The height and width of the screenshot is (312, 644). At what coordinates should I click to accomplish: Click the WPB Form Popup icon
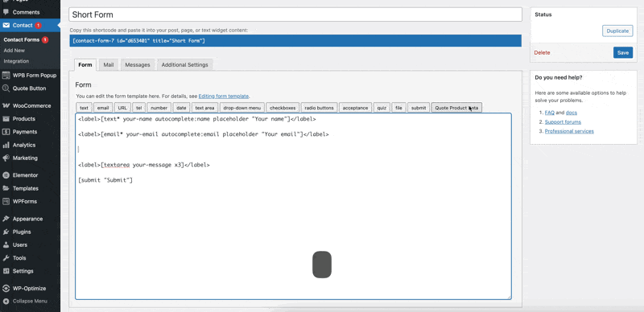click(x=6, y=75)
